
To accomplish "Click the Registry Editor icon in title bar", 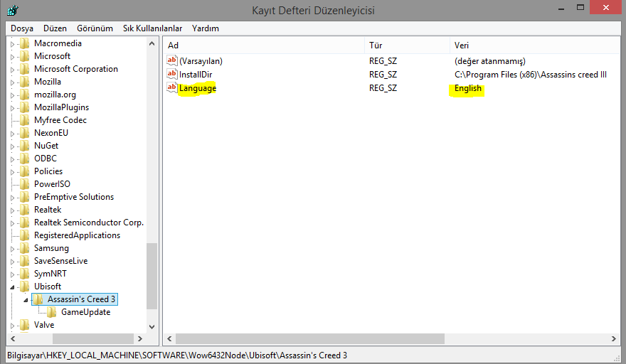I will point(13,11).
